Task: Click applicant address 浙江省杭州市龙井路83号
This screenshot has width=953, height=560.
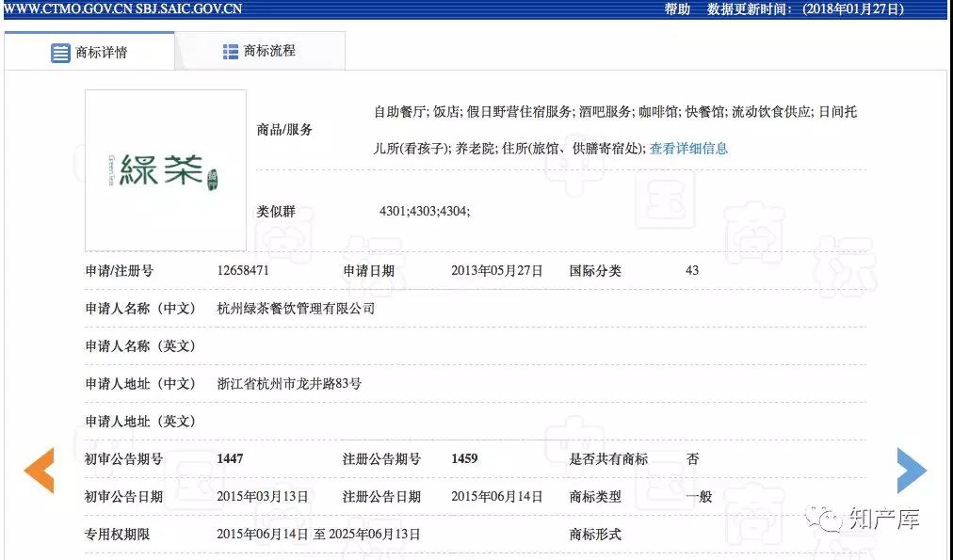Action: point(289,384)
